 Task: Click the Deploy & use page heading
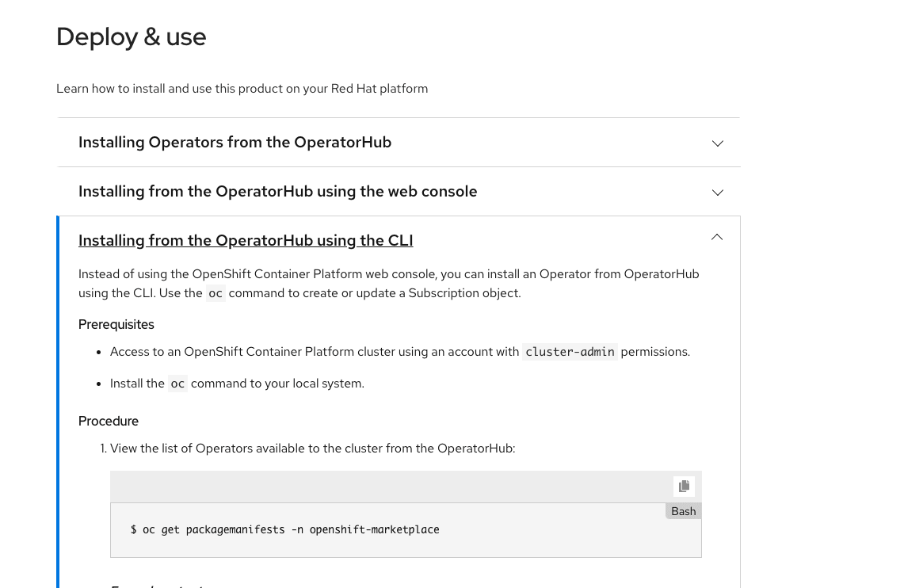pyautogui.click(x=132, y=37)
